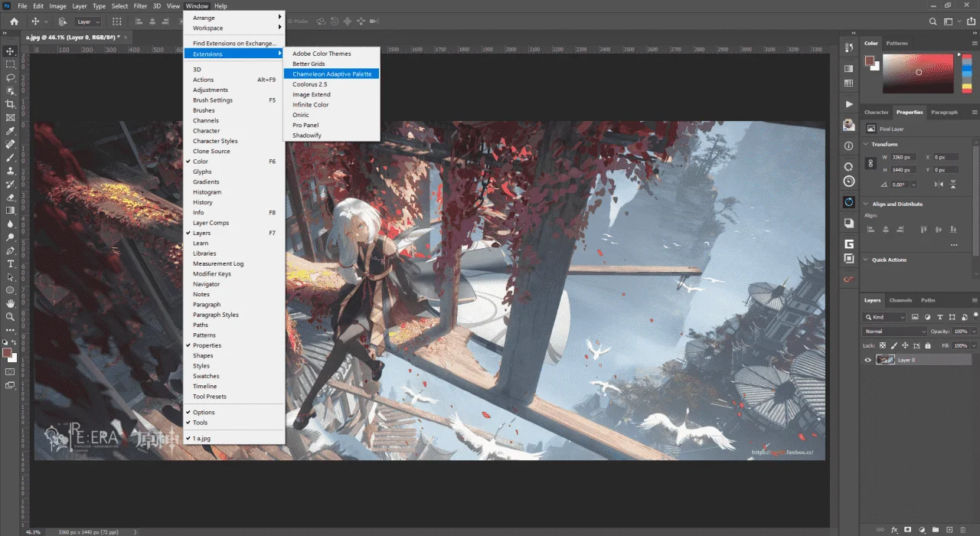Click inside the Color panel picker field
Screen dimensions: 980x536
(x=919, y=73)
